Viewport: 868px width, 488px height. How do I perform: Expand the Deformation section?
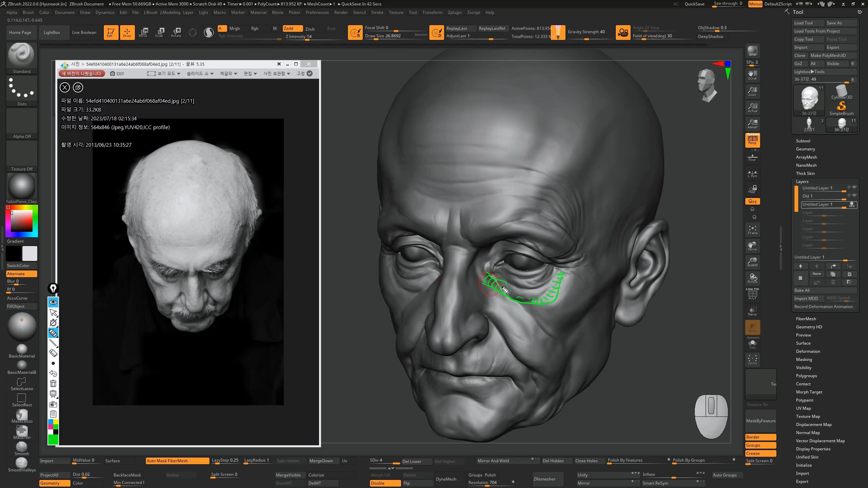[808, 351]
